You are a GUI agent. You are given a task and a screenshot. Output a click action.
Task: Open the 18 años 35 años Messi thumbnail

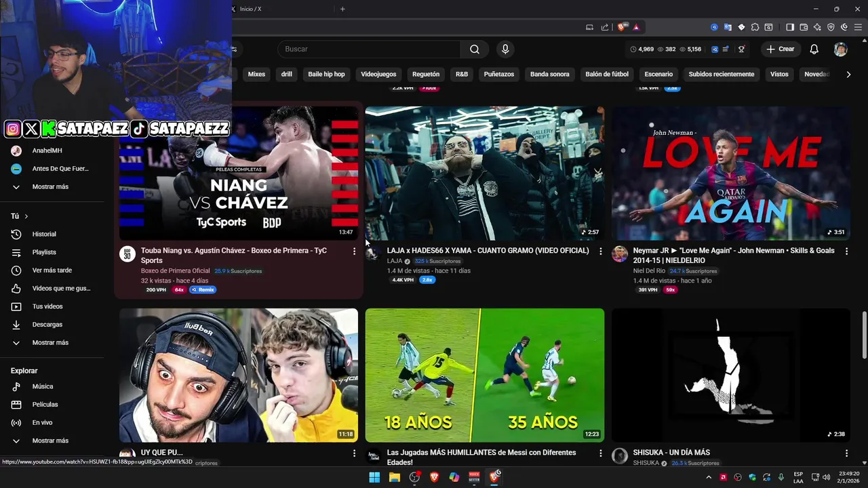(x=485, y=375)
